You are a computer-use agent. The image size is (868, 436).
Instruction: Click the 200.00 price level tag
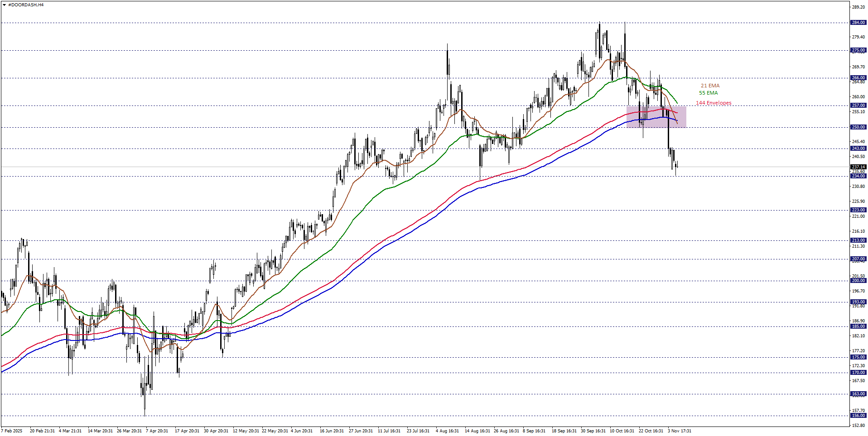[858, 281]
